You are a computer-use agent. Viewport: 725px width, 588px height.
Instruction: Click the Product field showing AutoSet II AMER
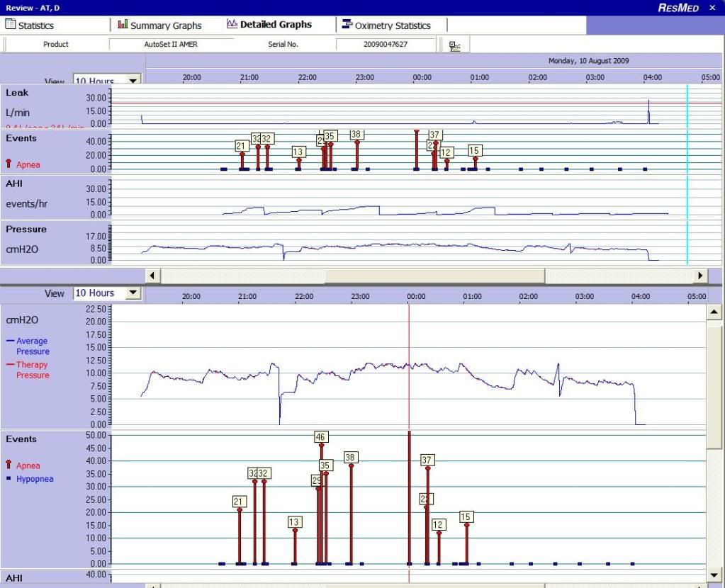tap(171, 45)
